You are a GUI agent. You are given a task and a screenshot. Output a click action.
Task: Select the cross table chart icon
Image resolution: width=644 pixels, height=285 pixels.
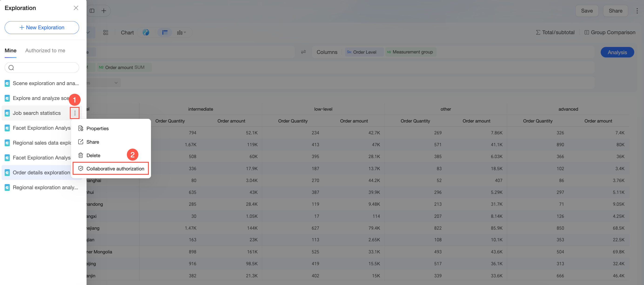165,33
